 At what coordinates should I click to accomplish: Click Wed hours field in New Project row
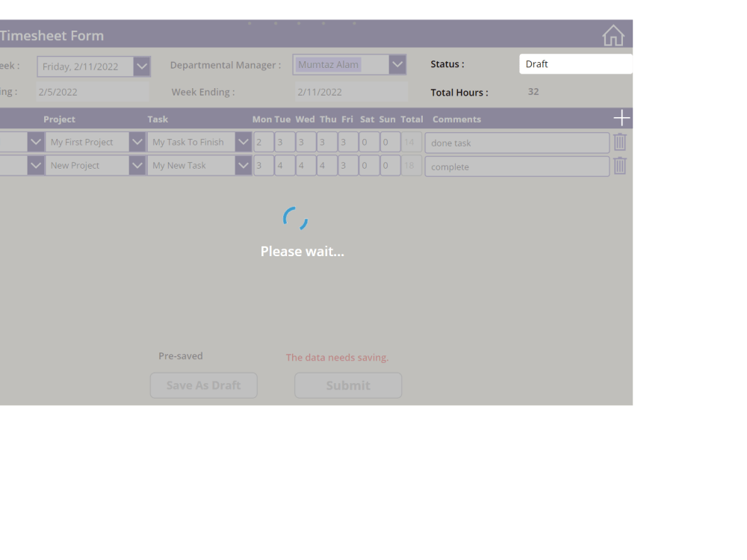[306, 165]
